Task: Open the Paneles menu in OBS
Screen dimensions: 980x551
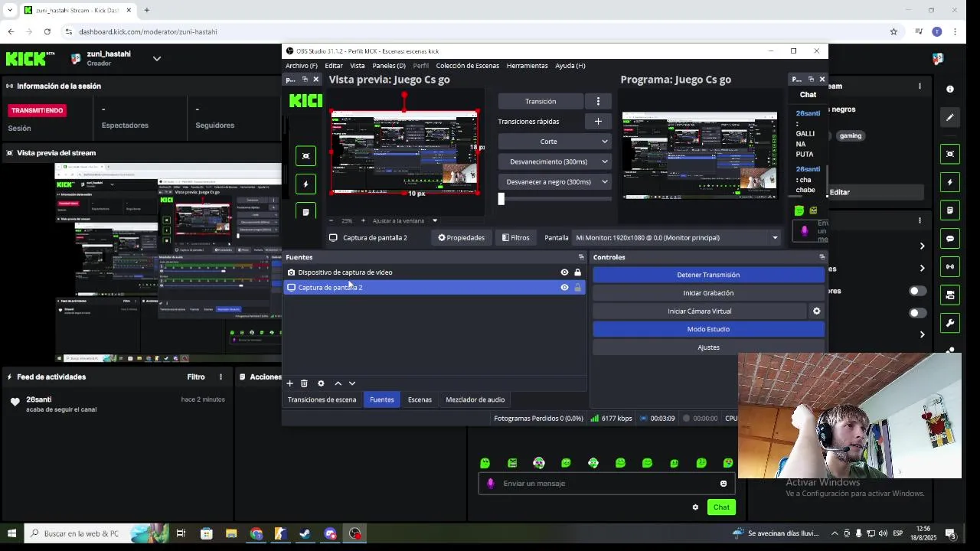Action: point(389,66)
